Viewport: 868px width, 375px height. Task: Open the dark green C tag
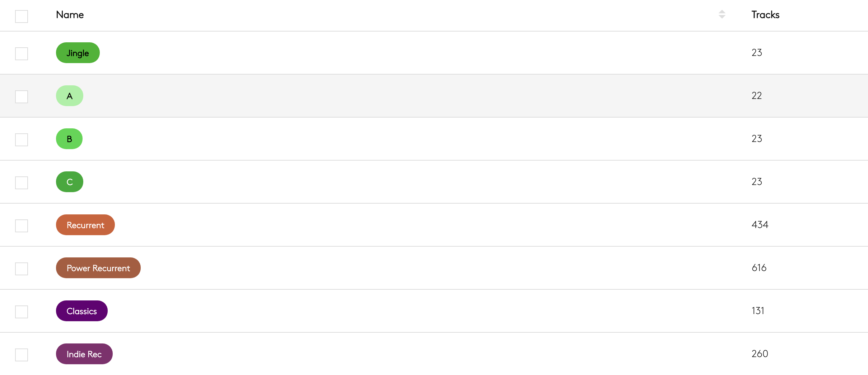coord(70,182)
